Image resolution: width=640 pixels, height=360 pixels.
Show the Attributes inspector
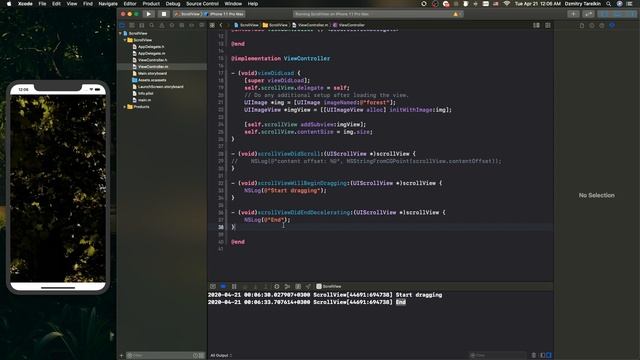[612, 25]
